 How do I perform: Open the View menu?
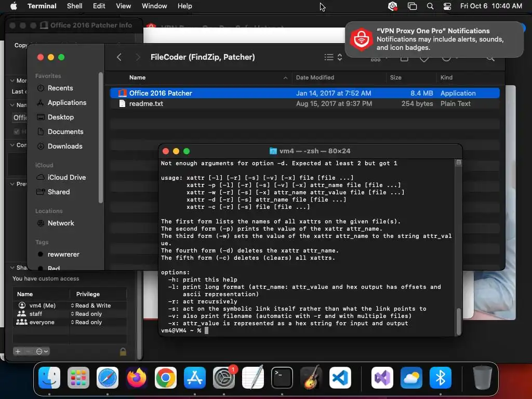[123, 6]
